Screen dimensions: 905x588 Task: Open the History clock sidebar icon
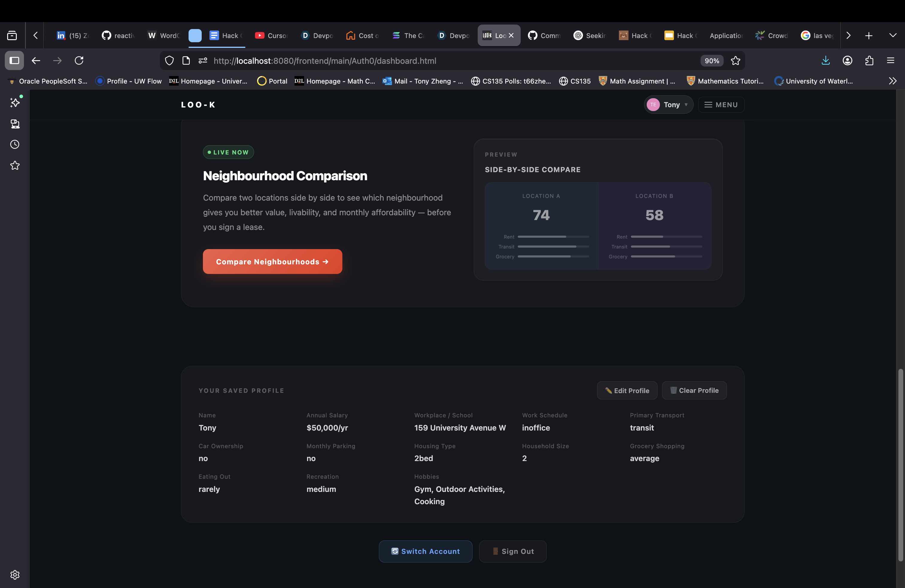click(x=15, y=145)
